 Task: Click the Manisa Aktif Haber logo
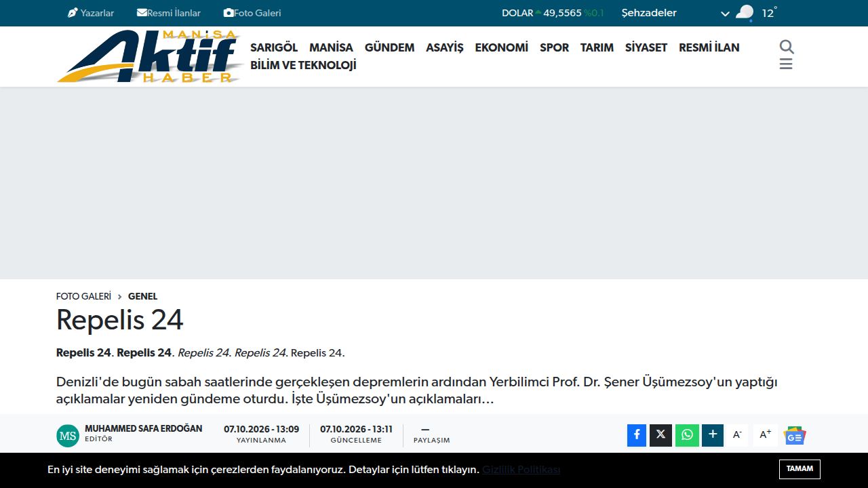click(x=150, y=57)
